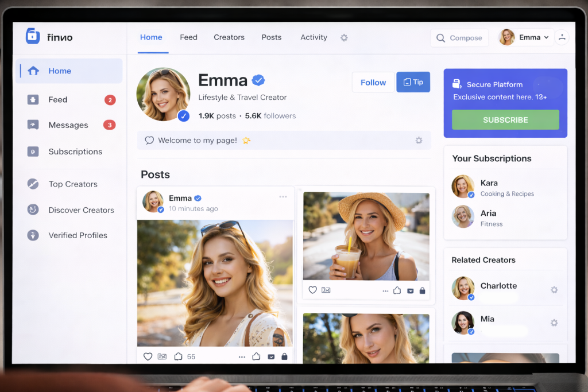Toggle the bookmark icon under the post
The image size is (588, 392).
tap(270, 356)
